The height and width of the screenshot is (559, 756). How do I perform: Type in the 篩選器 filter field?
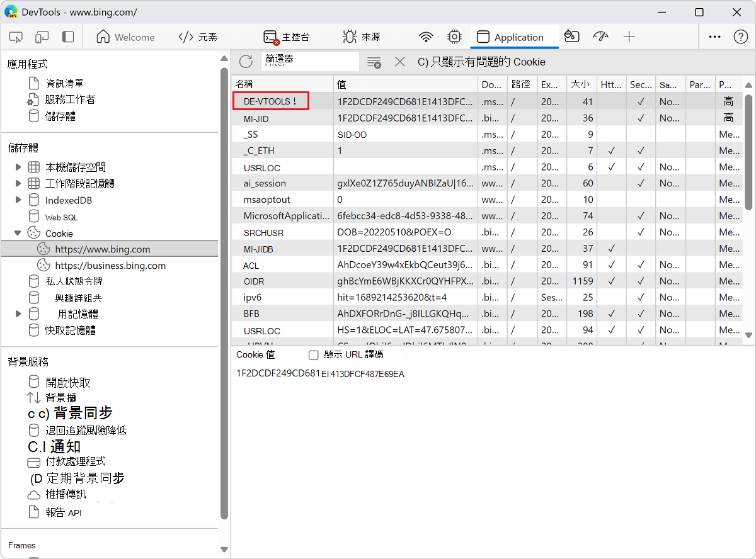[310, 62]
